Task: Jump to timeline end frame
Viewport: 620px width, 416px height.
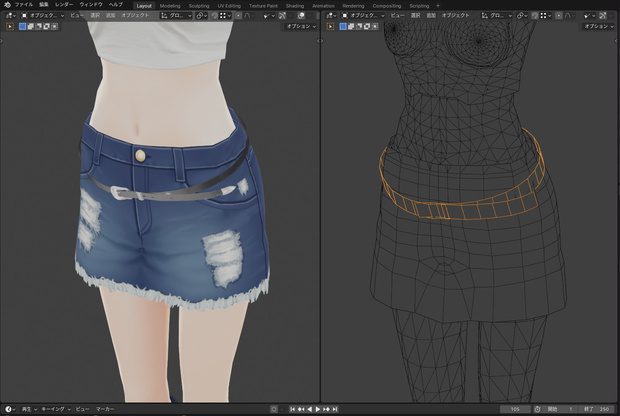Action: point(335,409)
